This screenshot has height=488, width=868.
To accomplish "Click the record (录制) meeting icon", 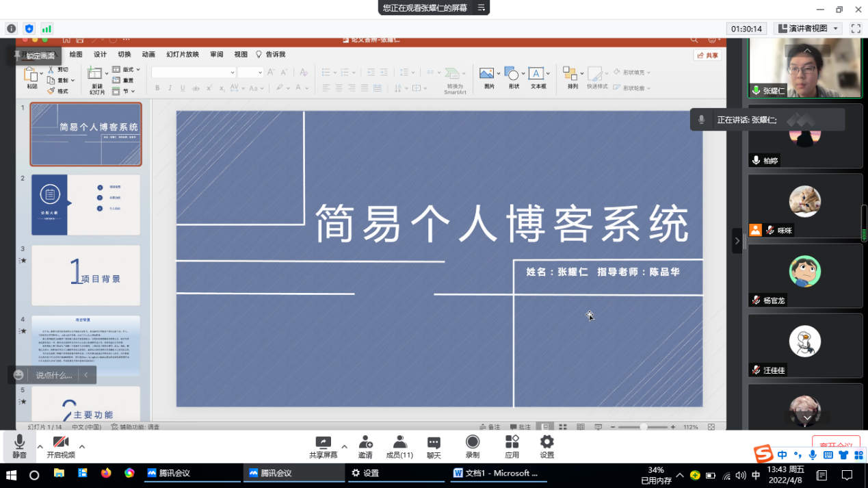I will coord(472,441).
